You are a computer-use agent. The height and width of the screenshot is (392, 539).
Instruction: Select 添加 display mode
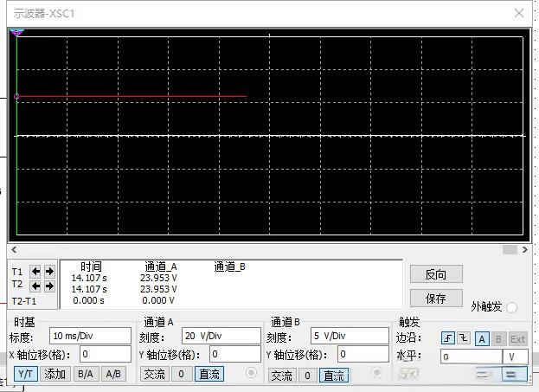coord(55,374)
